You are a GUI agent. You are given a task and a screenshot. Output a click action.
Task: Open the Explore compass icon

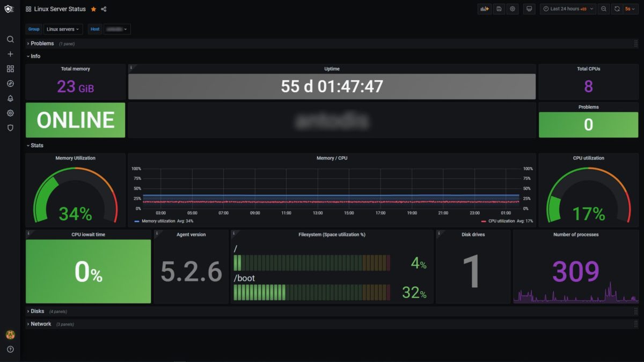click(10, 84)
